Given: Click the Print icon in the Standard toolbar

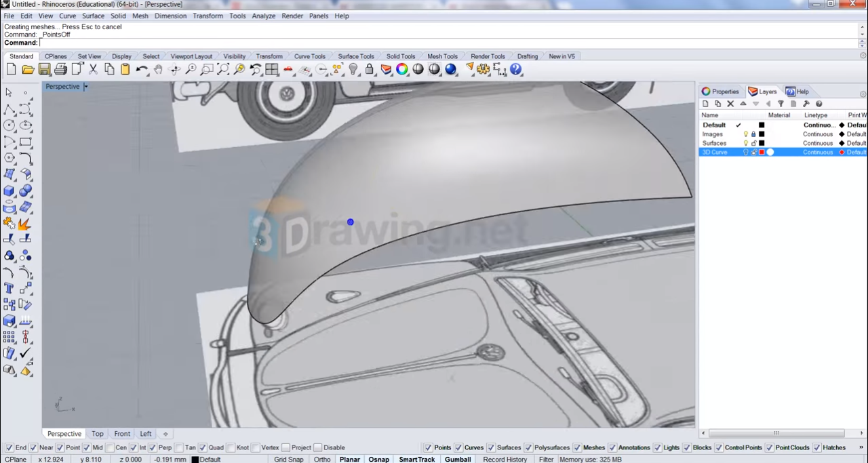Looking at the screenshot, I should [60, 69].
